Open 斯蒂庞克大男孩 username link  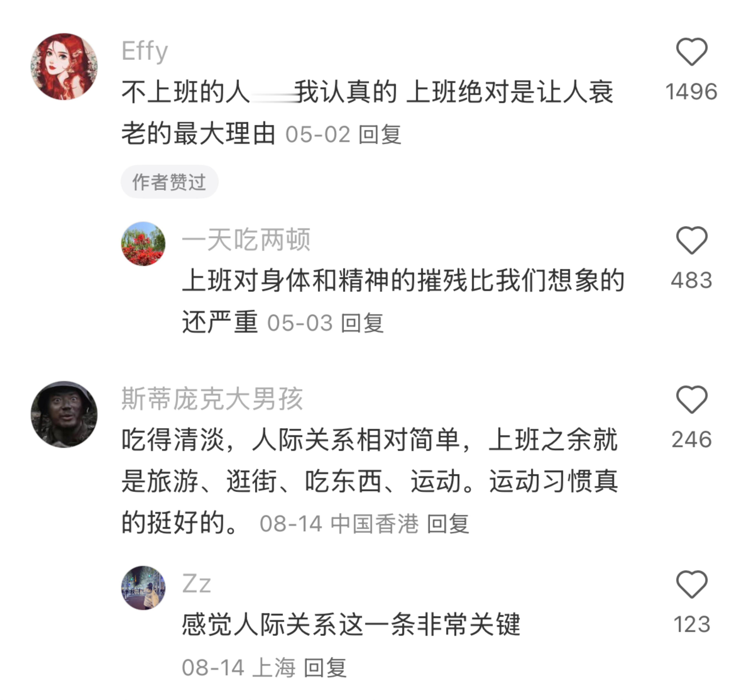(212, 399)
